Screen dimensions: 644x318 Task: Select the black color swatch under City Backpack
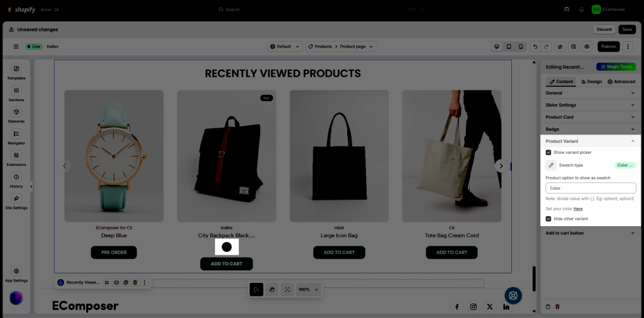226,247
